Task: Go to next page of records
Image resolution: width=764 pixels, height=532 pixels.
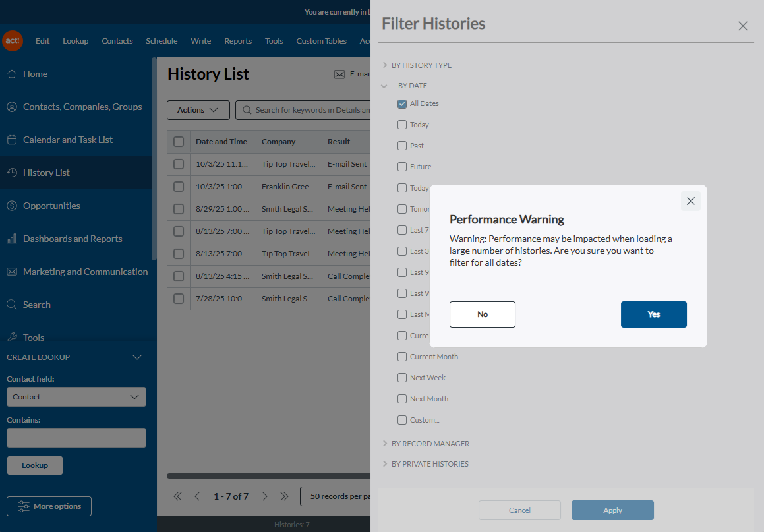Action: coord(264,496)
